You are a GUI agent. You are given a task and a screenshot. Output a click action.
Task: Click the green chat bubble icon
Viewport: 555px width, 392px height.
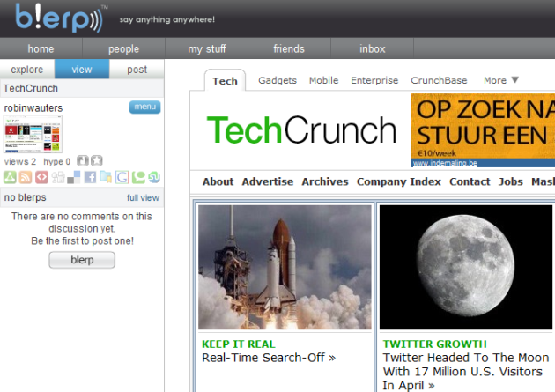(x=138, y=177)
